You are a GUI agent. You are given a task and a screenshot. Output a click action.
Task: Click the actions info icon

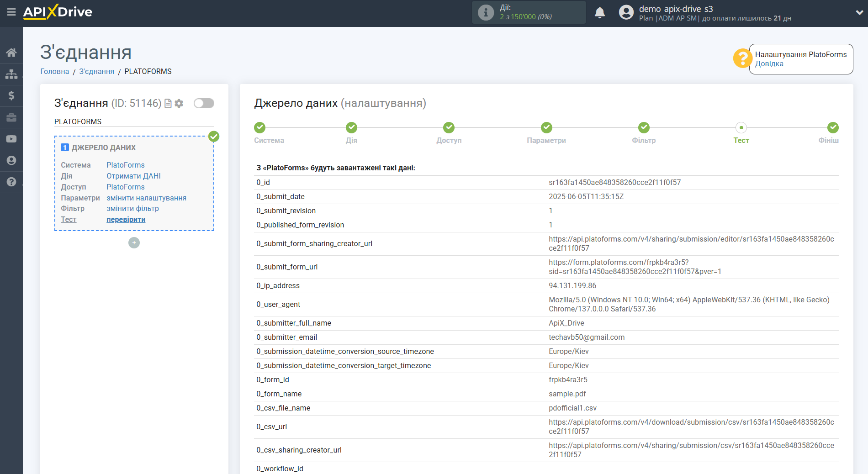[x=486, y=12]
